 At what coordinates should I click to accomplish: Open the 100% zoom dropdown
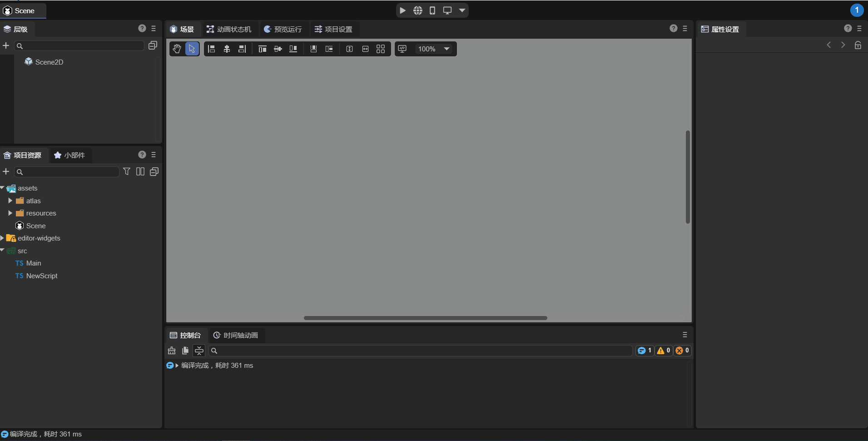[x=446, y=49]
